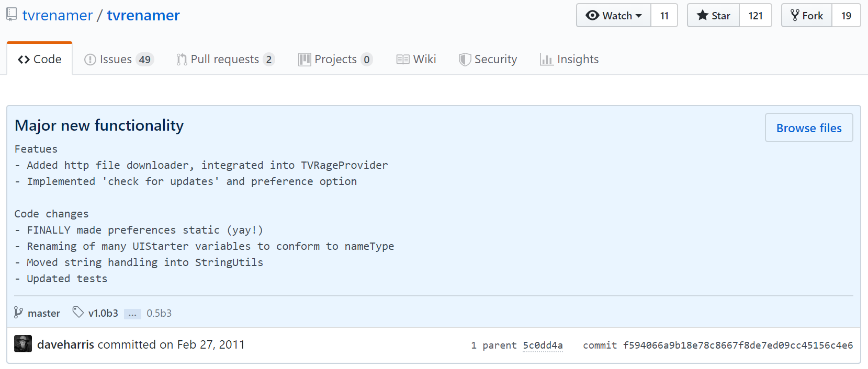Click the Browse files button
Viewport: 868px width, 369px height.
coord(808,128)
